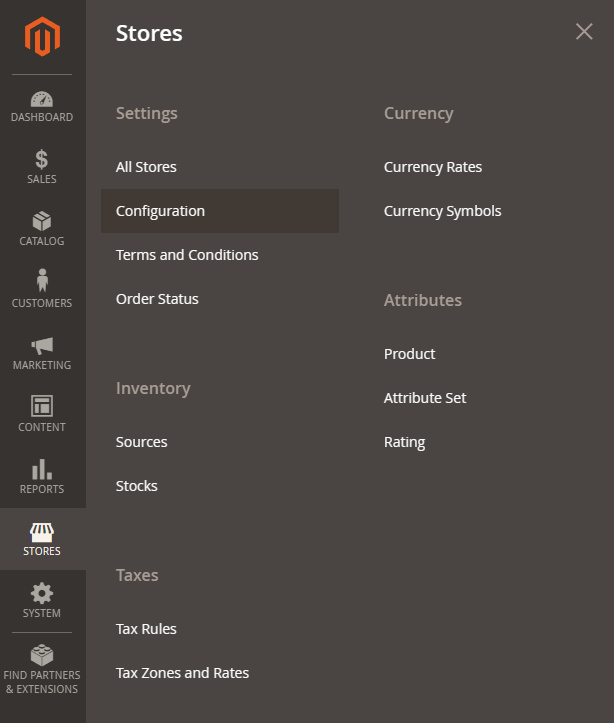Open the Content layout icon
614x723 pixels.
pyautogui.click(x=42, y=406)
